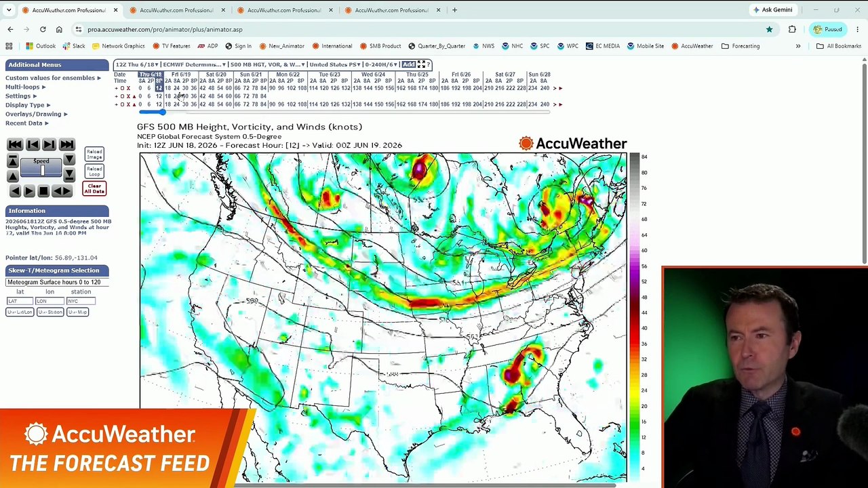The width and height of the screenshot is (868, 488).
Task: Click the Reload Image button
Action: [x=94, y=155]
